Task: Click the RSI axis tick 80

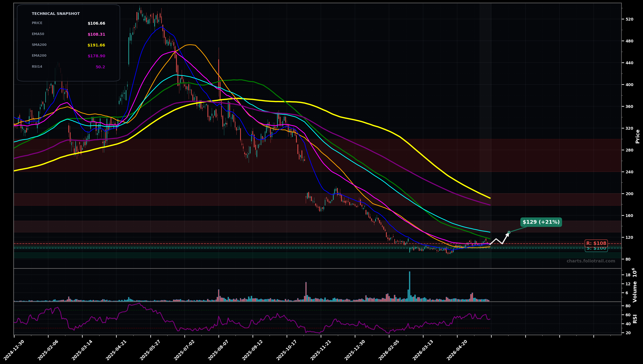Action: [628, 306]
